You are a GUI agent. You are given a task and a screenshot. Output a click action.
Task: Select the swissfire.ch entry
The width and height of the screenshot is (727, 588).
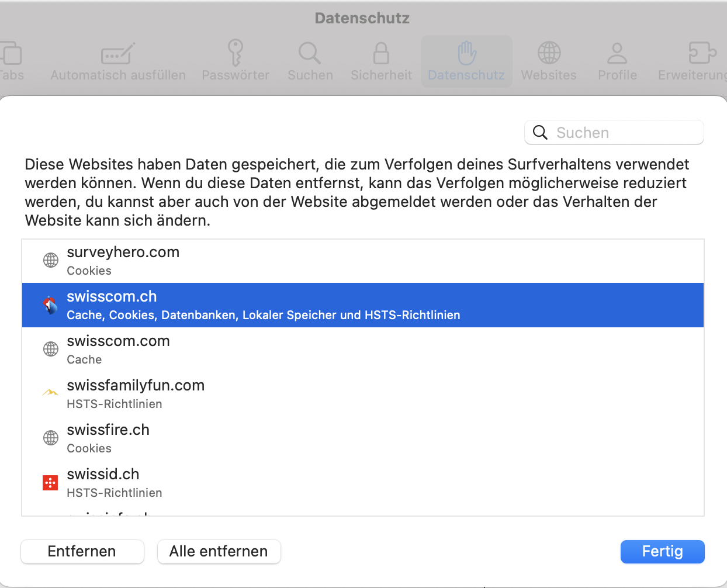tap(363, 438)
